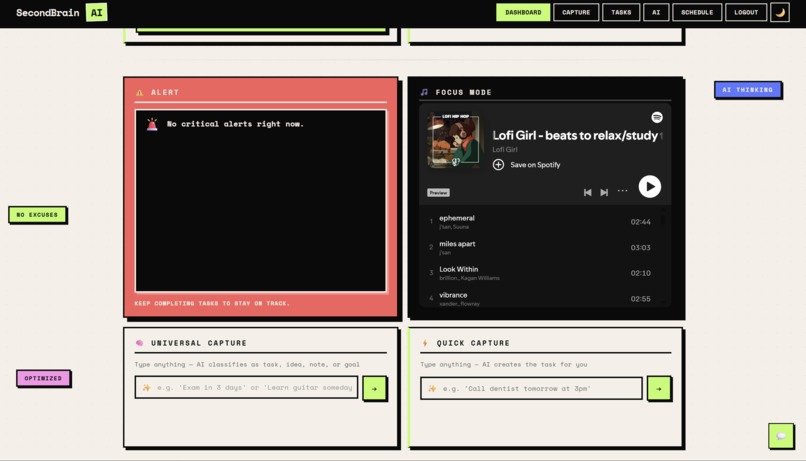
Task: Submit Universal Capture with the arrow button
Action: 374,389
